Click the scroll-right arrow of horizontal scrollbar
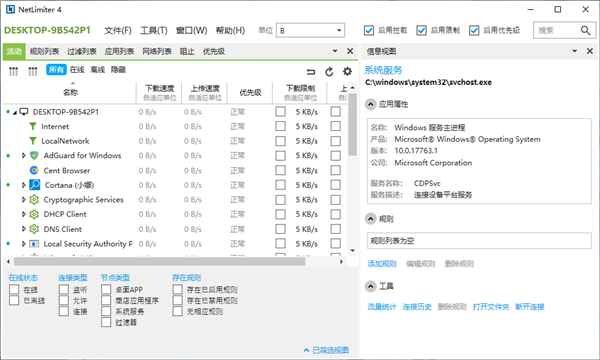 pyautogui.click(x=341, y=262)
